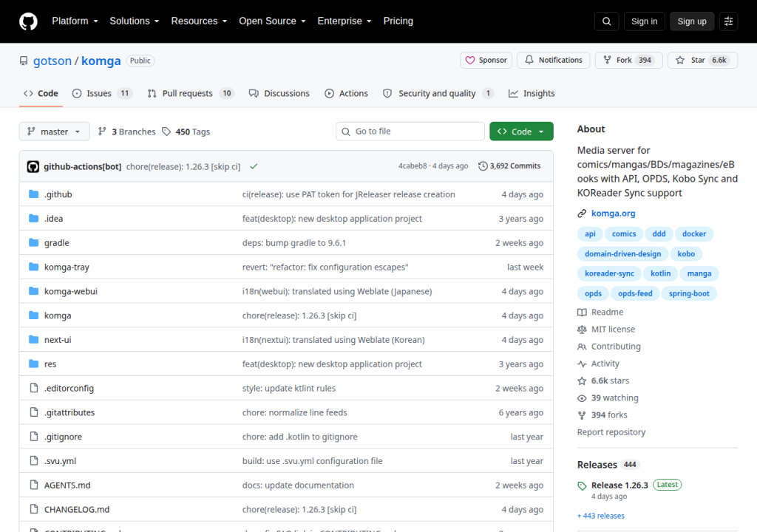
Task: Click the Readme book icon
Action: click(x=582, y=313)
